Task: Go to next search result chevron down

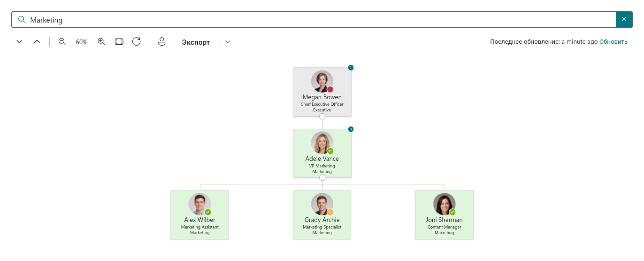Action: pyautogui.click(x=19, y=42)
